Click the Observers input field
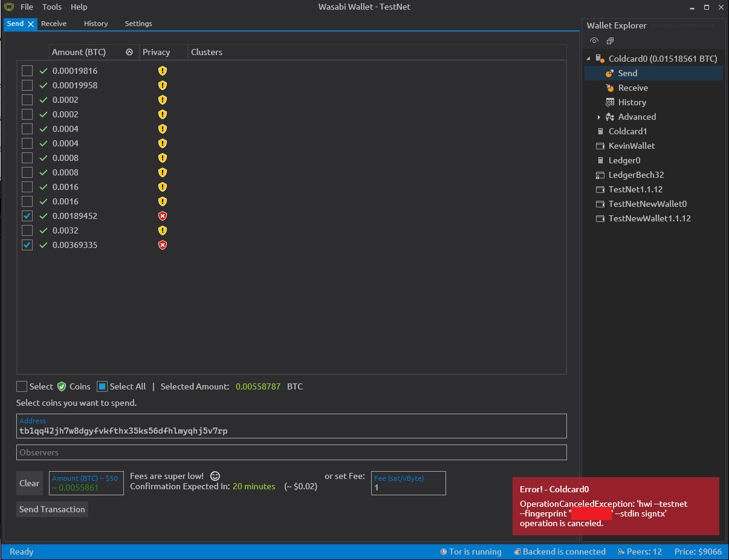This screenshot has height=560, width=729. tap(291, 452)
